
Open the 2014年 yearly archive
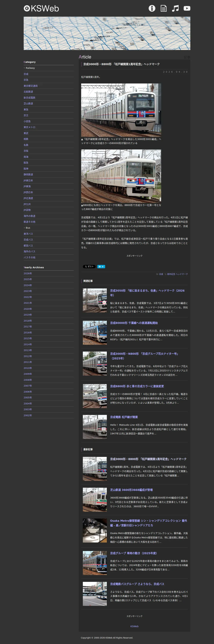(28, 345)
